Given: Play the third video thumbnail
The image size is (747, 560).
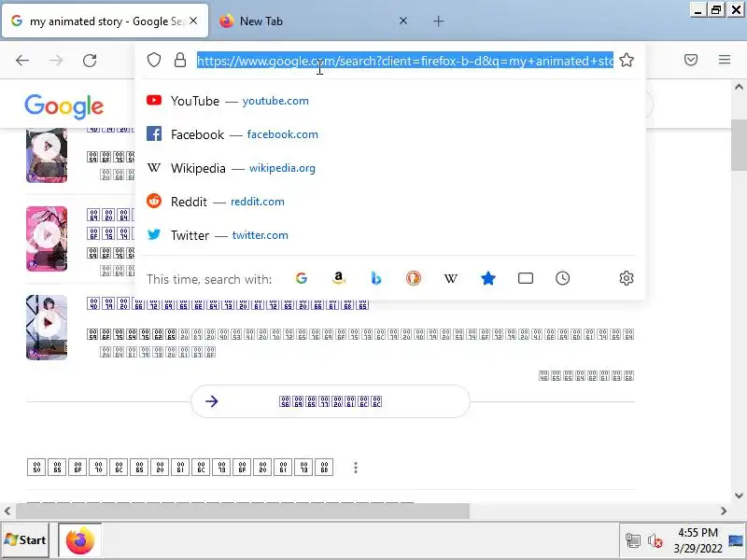Looking at the screenshot, I should tap(47, 328).
